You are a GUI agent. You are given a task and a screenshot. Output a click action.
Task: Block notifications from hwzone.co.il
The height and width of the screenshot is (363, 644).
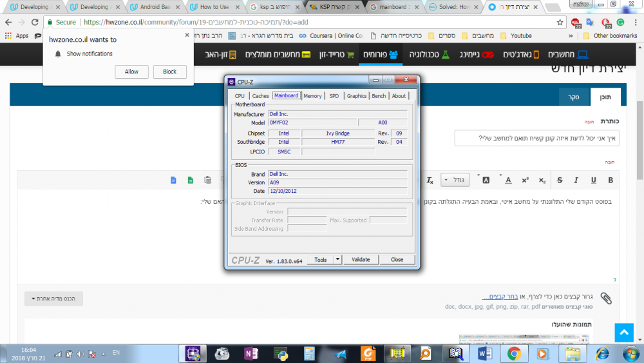tap(169, 72)
